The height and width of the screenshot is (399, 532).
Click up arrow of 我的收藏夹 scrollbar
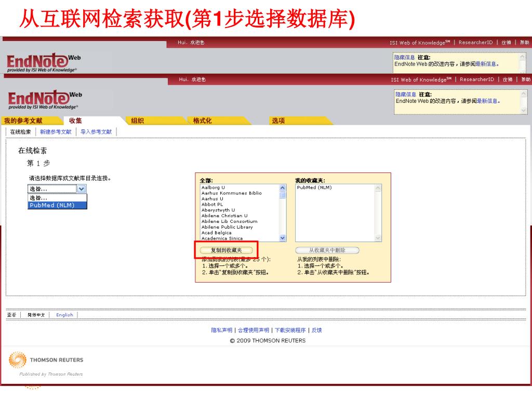(x=378, y=188)
